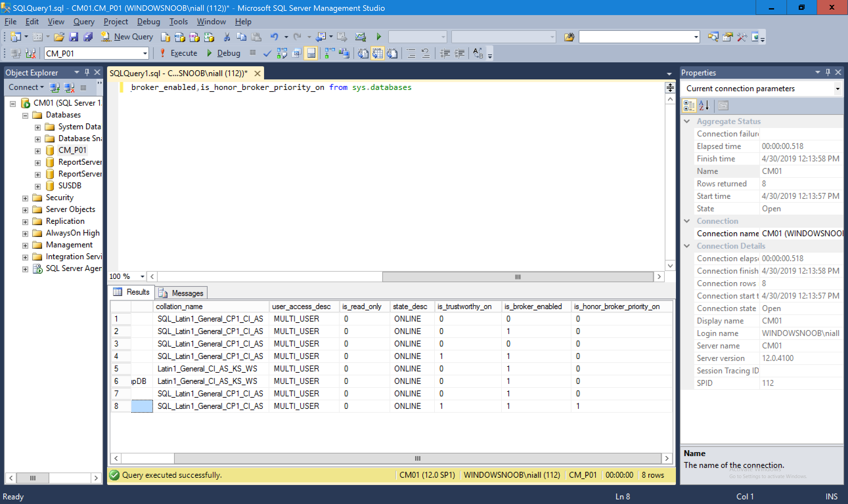Open the Properties Window toolbar icon
Screen dimensions: 848x504
point(727,37)
